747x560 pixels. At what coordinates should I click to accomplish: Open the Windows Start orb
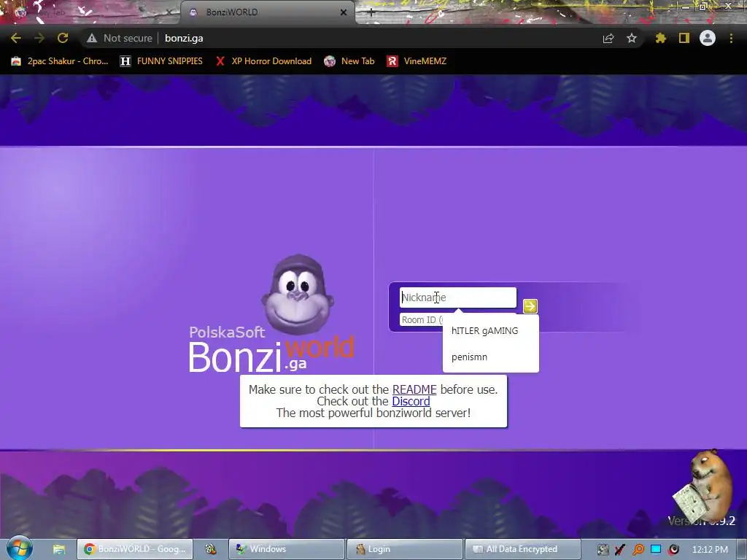pos(19,548)
